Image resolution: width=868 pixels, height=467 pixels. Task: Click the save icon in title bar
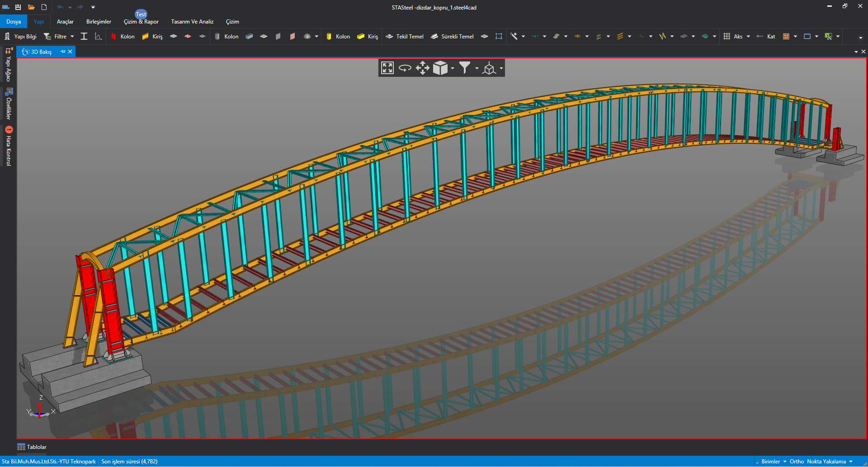tap(18, 7)
